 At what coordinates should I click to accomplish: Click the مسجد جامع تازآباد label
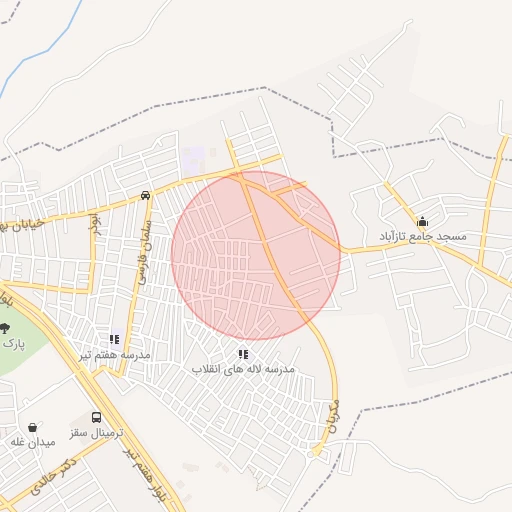[423, 236]
